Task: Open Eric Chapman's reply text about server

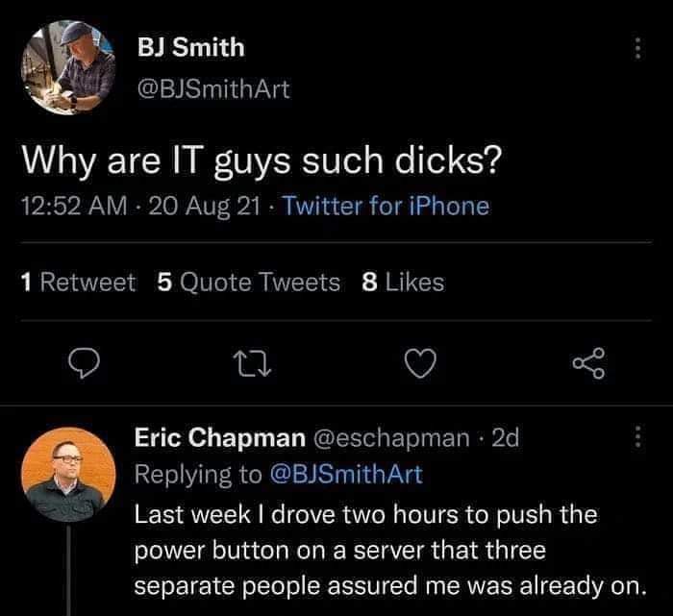Action: 390,550
